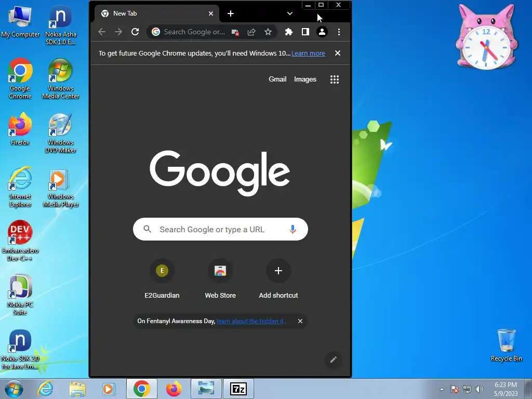This screenshot has width=532, height=399.
Task: Select the Nokia SDK 2.0 for Java icon
Action: [20, 350]
